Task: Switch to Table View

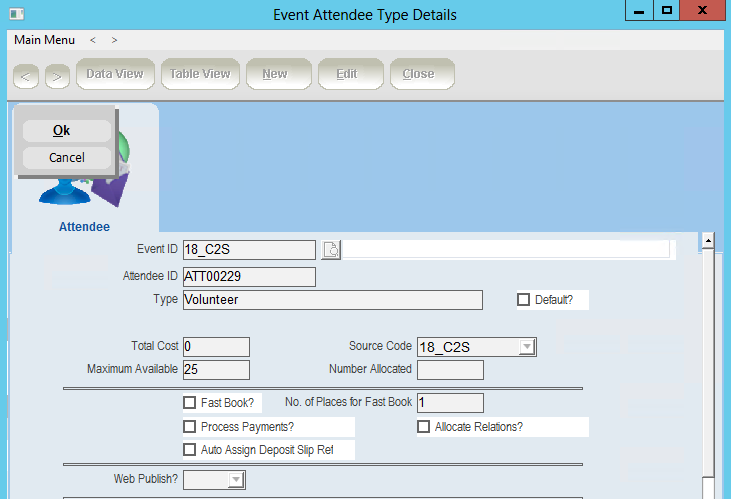Action: (199, 74)
